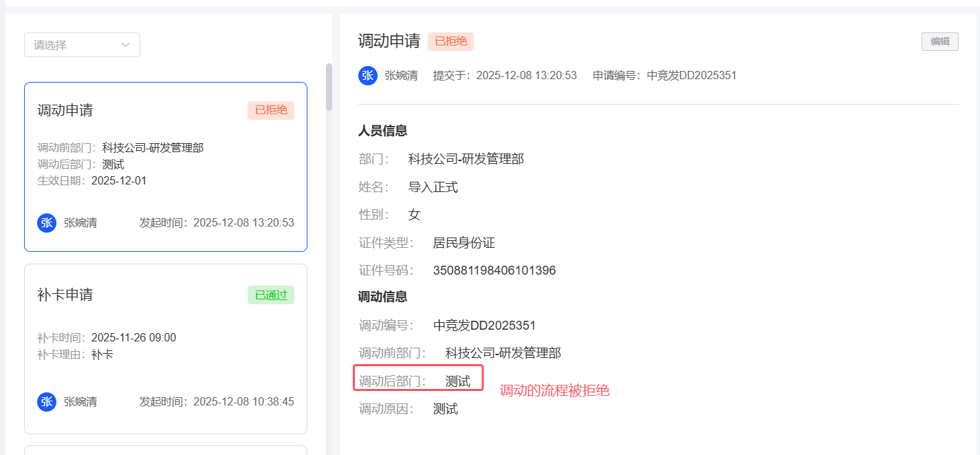Click the 已通过 tag on 补卡申请 card

pyautogui.click(x=271, y=295)
